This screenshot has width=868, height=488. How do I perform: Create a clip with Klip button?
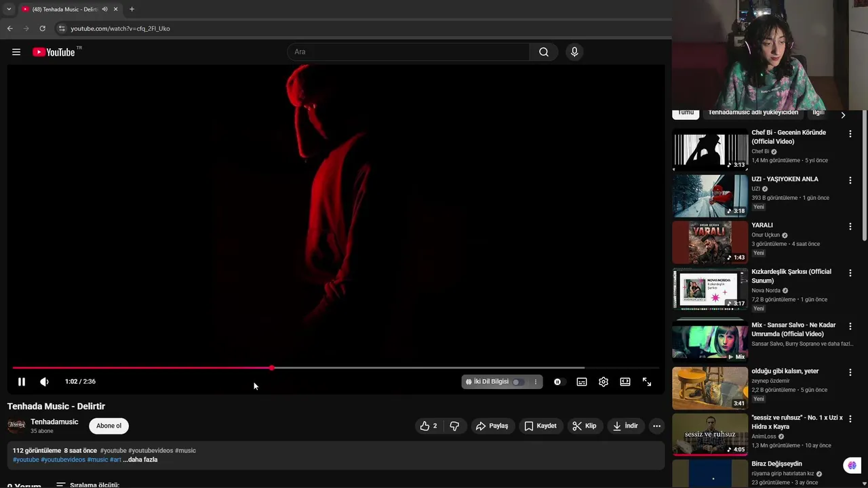(x=584, y=426)
